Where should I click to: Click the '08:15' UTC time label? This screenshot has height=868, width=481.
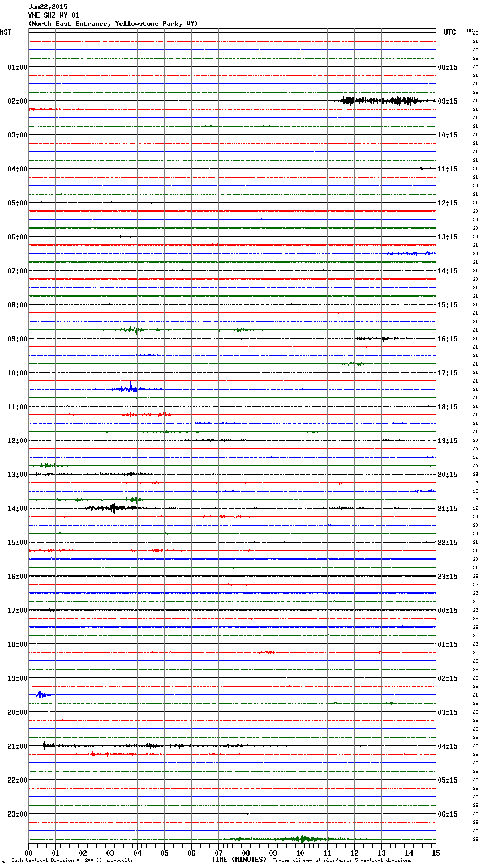pos(448,67)
